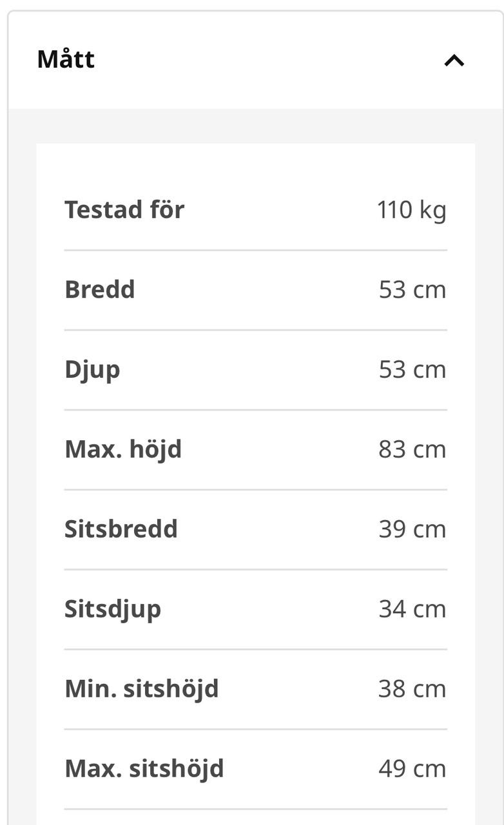Viewport: 504px width, 825px height.
Task: Click the 49 cm value
Action: pyautogui.click(x=412, y=769)
